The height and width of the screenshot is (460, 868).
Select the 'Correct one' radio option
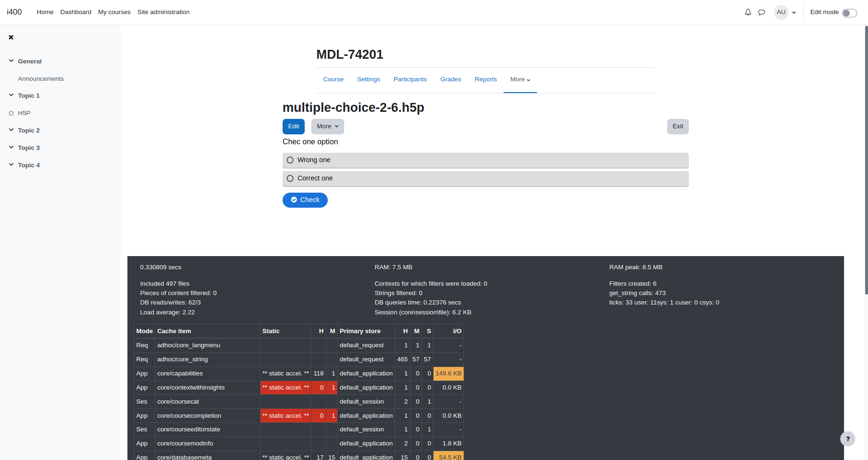click(290, 179)
